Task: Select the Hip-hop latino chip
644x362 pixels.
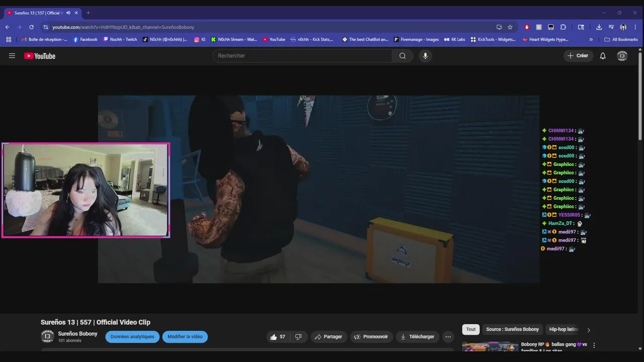Action: pyautogui.click(x=563, y=329)
